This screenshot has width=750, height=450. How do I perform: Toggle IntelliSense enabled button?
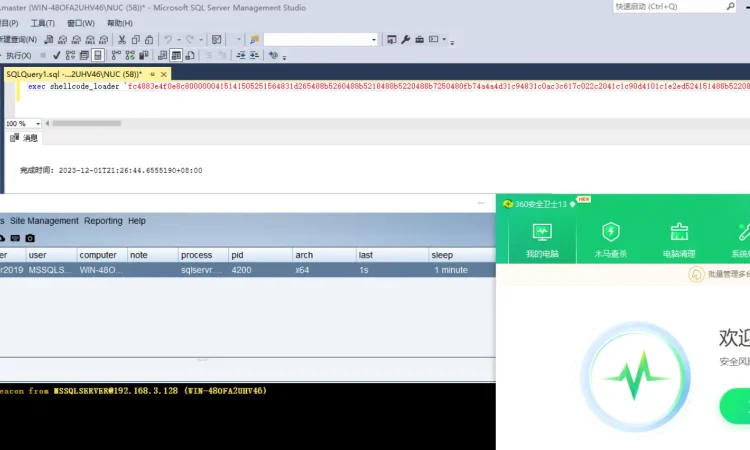[x=98, y=55]
